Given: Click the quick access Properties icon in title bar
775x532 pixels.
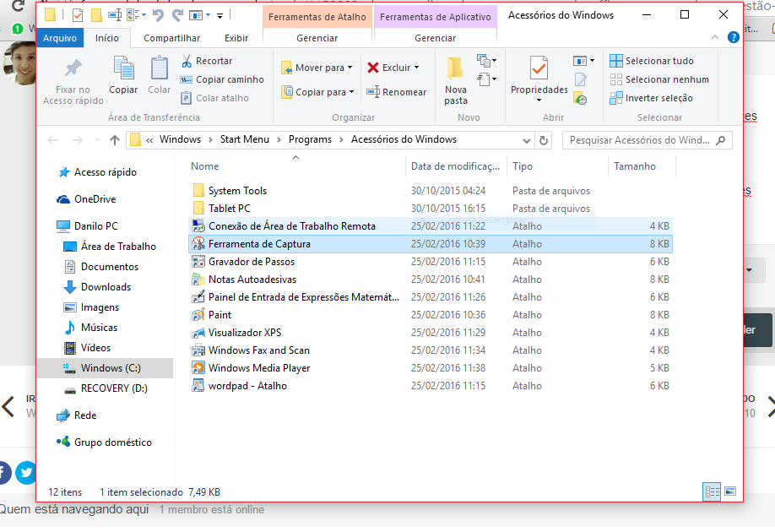Looking at the screenshot, I should (78, 15).
